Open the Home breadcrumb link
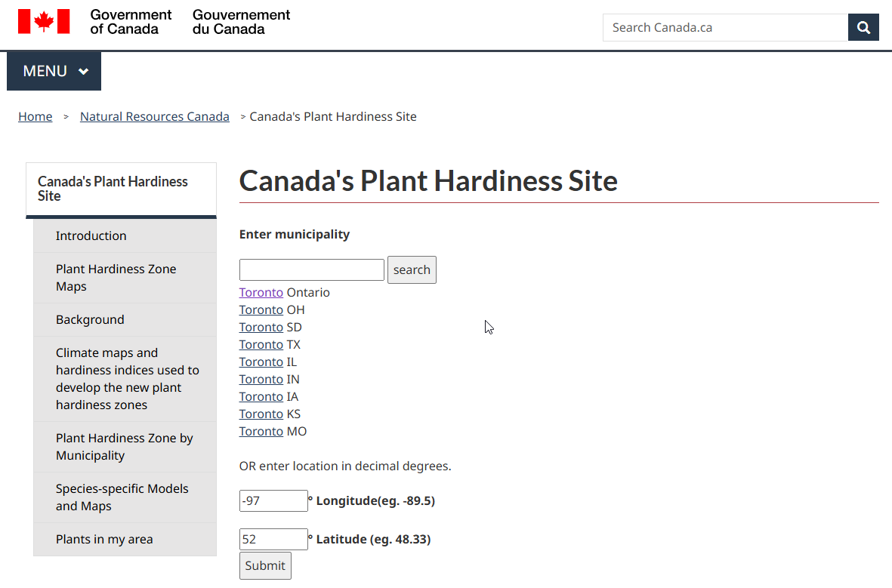This screenshot has height=588, width=892. [35, 116]
